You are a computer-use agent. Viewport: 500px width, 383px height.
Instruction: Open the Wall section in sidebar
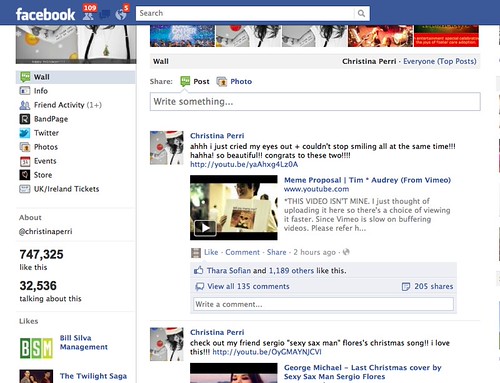tap(76, 77)
